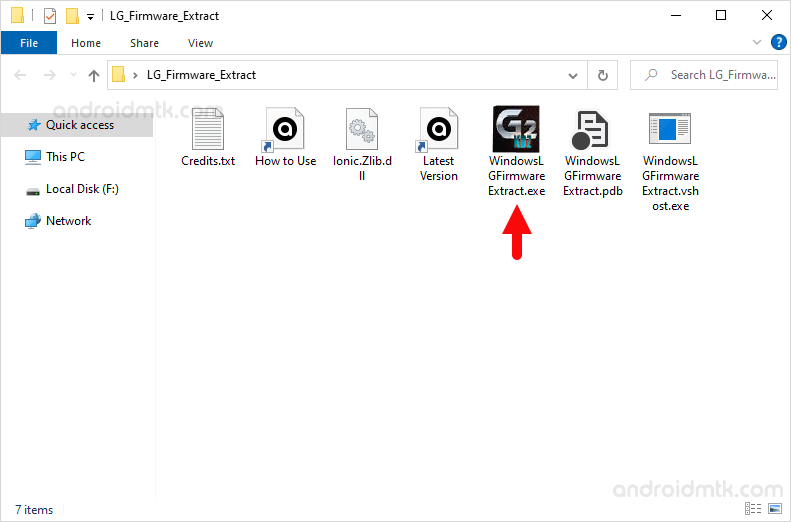Click the Credits.txt file name
791x522 pixels.
(208, 161)
